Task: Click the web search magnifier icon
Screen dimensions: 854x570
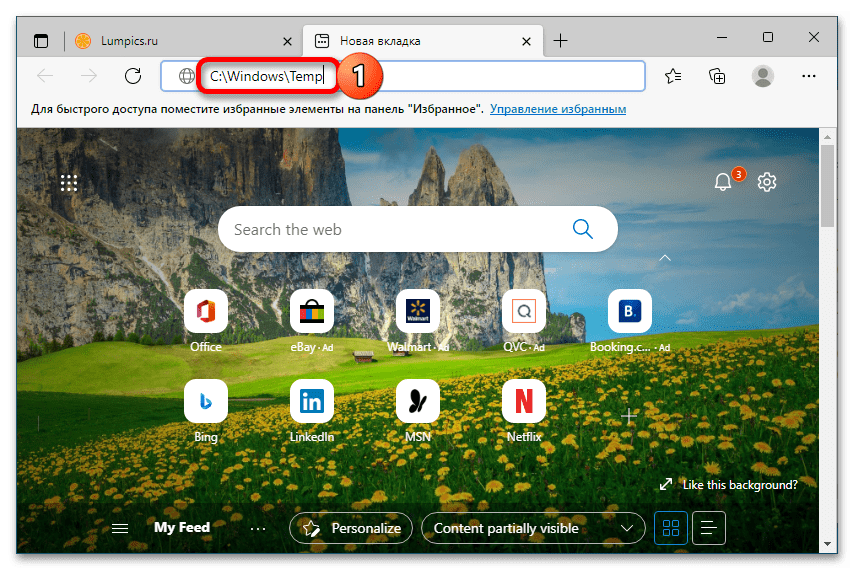Action: click(x=583, y=229)
